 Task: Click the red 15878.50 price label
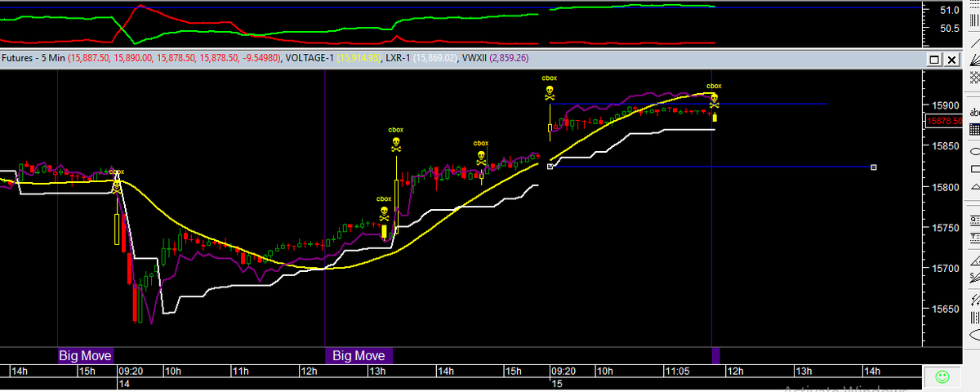[942, 121]
